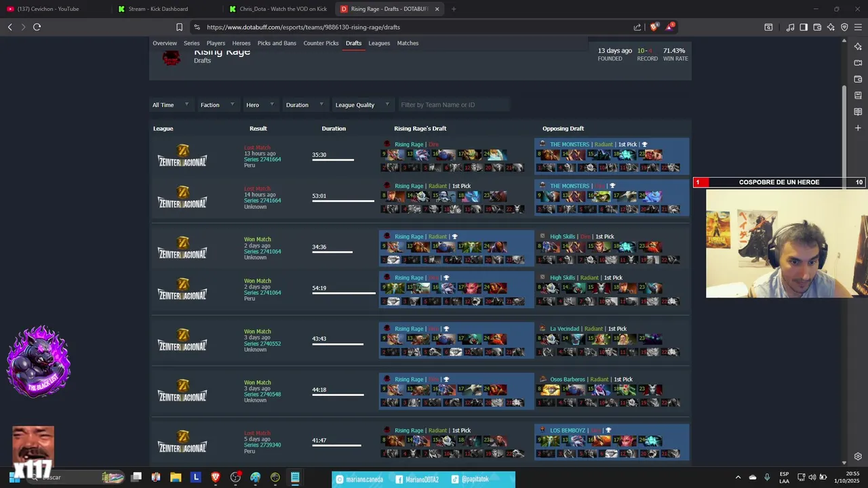Bookmark this page via the bookmark icon
The height and width of the screenshot is (488, 868).
coord(179,27)
